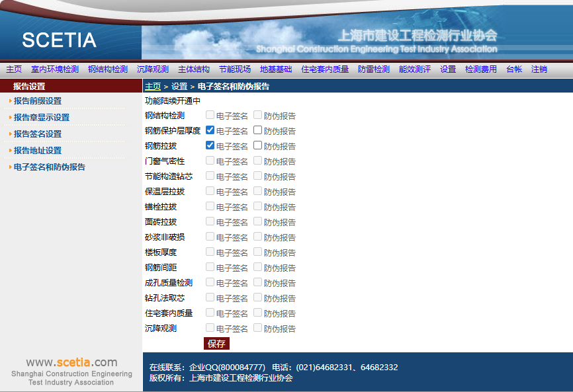Enable 防伪报告 checkbox for 钢筋拉拔
Image resolution: width=573 pixels, height=392 pixels.
258,145
